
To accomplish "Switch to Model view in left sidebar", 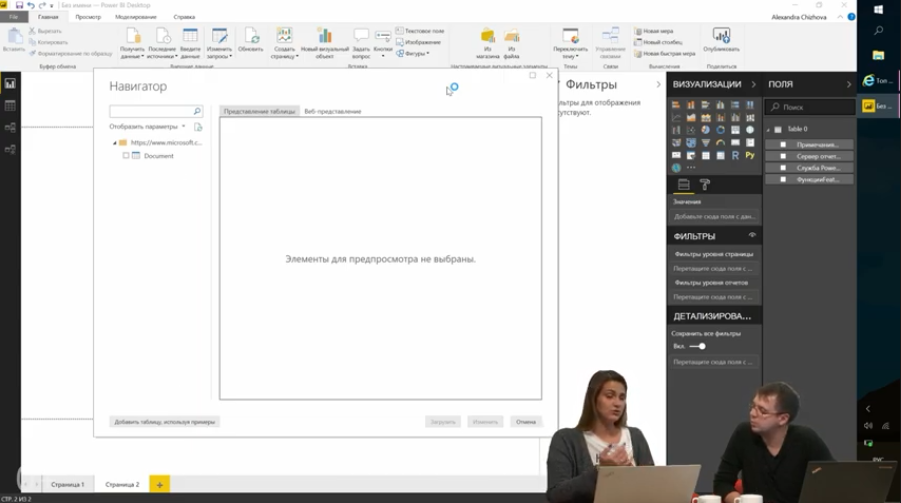I will [10, 128].
